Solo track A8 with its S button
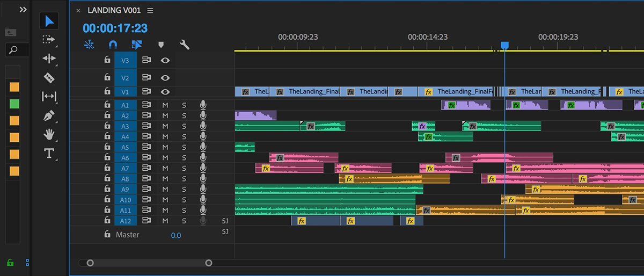 (x=184, y=179)
